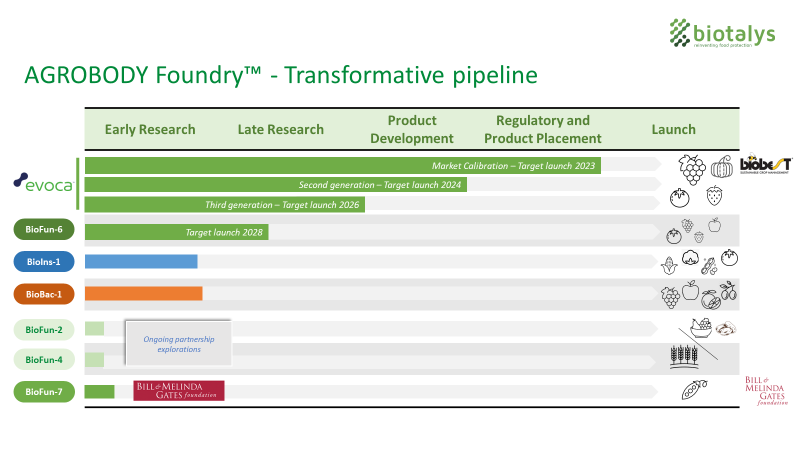Click the light green BioFun-4 progress block
The image size is (800, 450).
tap(94, 360)
